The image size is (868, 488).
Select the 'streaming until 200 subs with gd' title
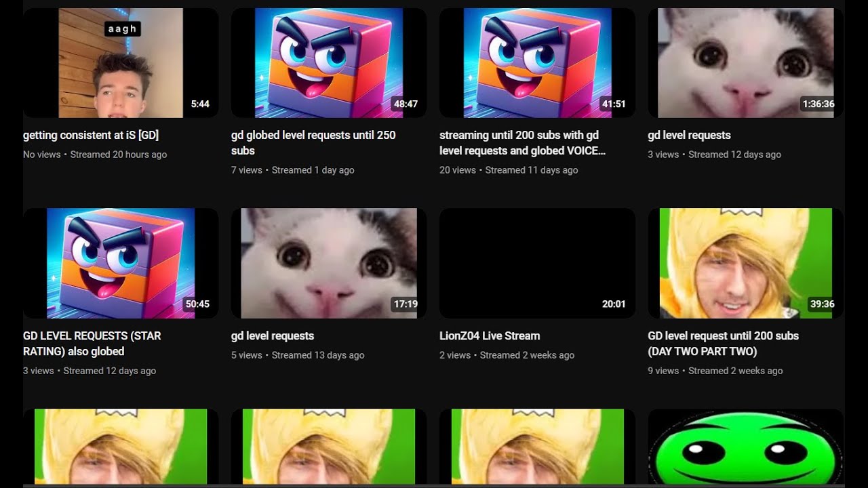coord(522,142)
